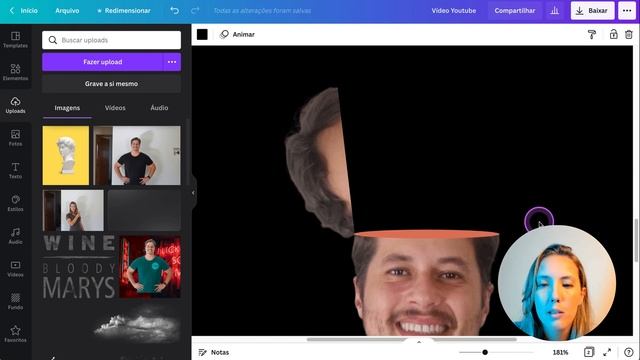Open the Favoritos sidebar panel
Viewport: 640px width, 360px height.
(16, 334)
